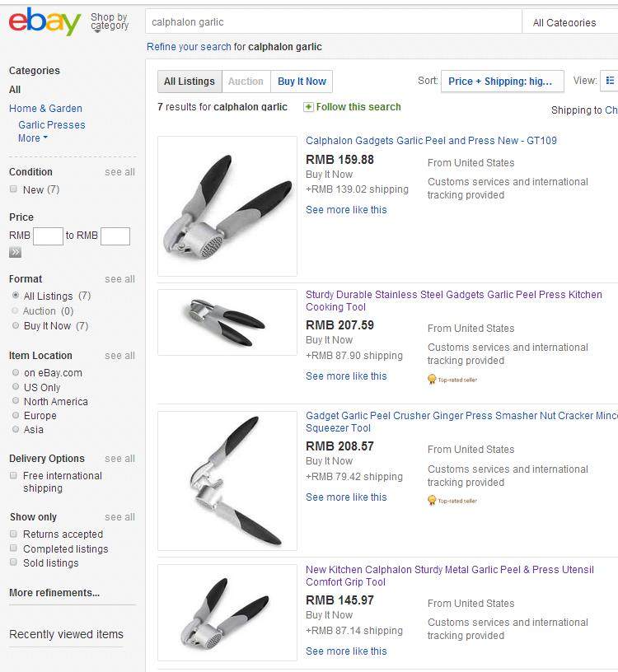The height and width of the screenshot is (672, 618).
Task: Enable Free international shipping filter
Action: tap(13, 476)
